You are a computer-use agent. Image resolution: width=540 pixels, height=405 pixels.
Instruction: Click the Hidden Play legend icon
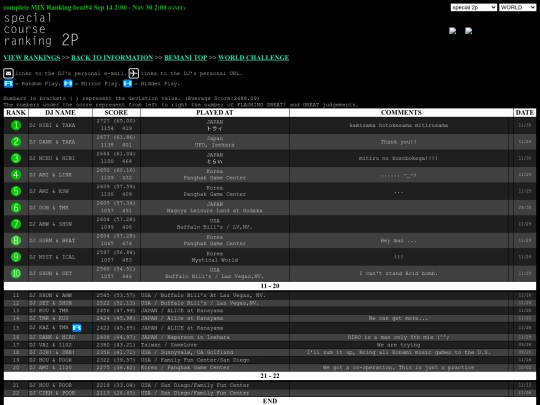(x=127, y=84)
